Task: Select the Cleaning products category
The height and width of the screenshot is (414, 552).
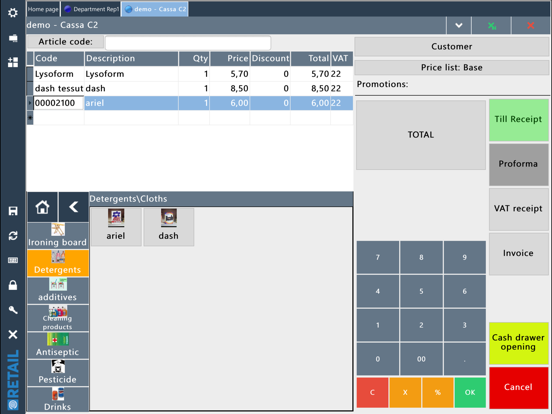Action: tap(58, 318)
